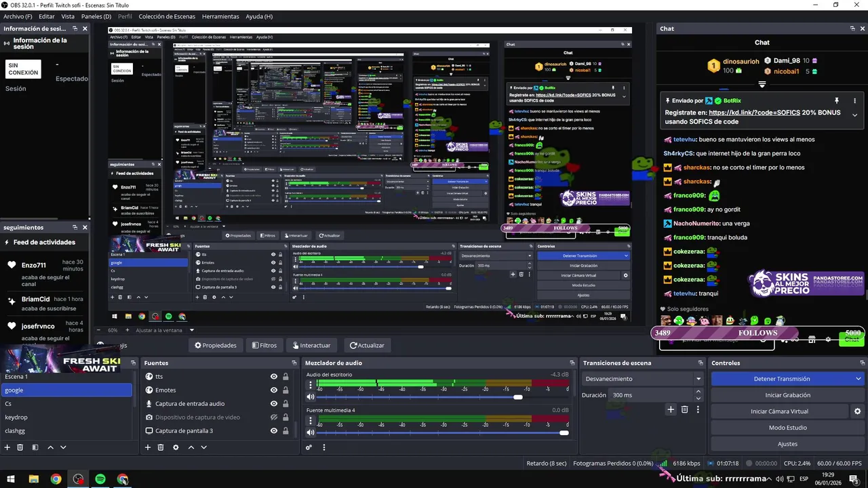Screen dimensions: 868x488
Task: Delete selected scene with trash icon
Action: (x=20, y=447)
